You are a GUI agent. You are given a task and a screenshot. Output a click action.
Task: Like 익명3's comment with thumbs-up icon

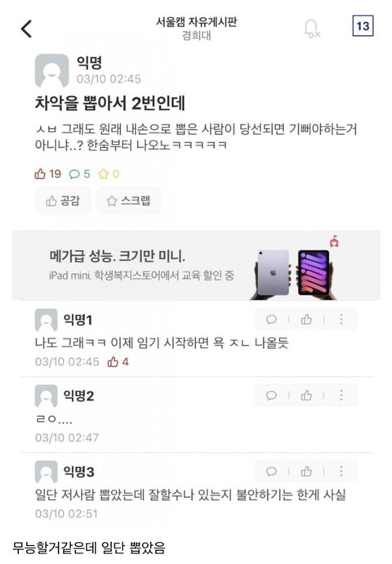(x=306, y=471)
